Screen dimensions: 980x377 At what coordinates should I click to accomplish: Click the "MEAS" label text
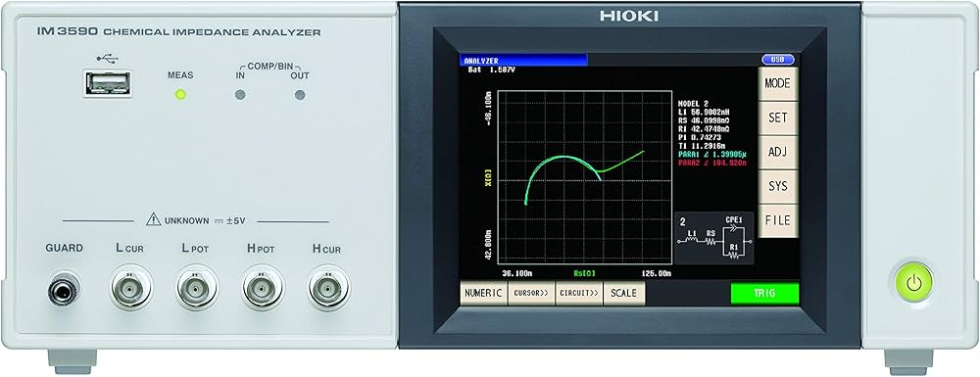click(x=180, y=74)
